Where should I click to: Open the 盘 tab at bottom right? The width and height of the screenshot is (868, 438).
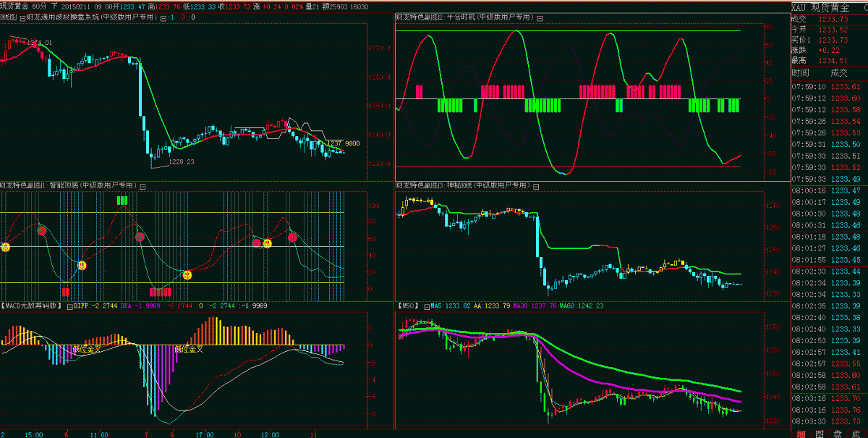(x=838, y=434)
